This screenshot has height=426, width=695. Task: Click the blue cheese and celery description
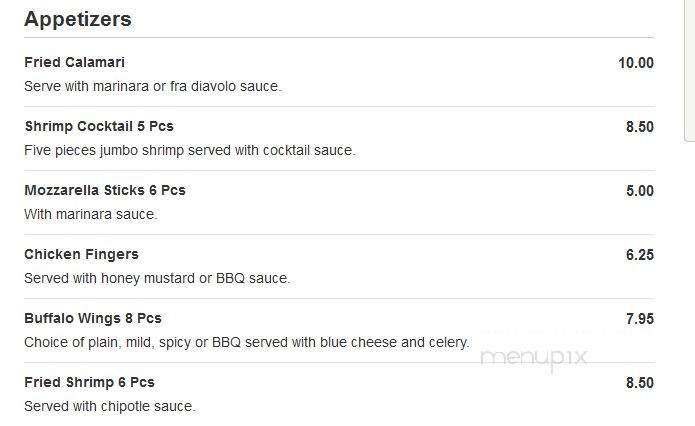click(246, 342)
